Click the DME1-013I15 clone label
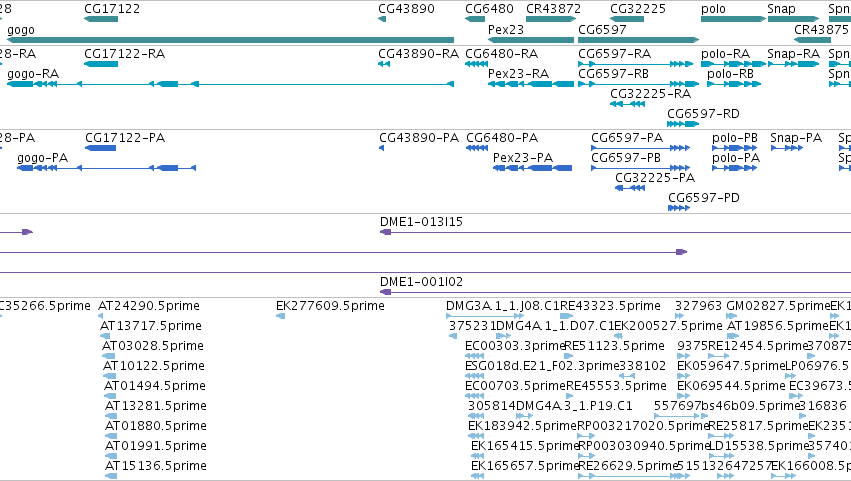 coord(421,222)
